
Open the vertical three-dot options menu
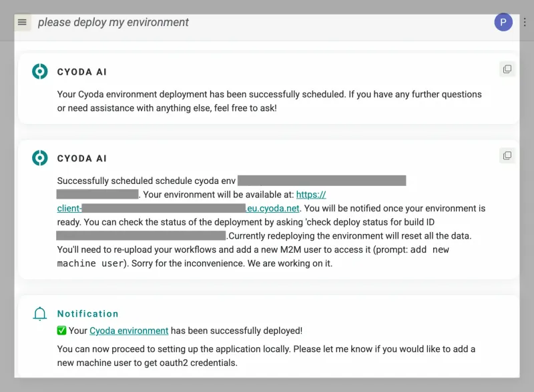[x=525, y=23]
